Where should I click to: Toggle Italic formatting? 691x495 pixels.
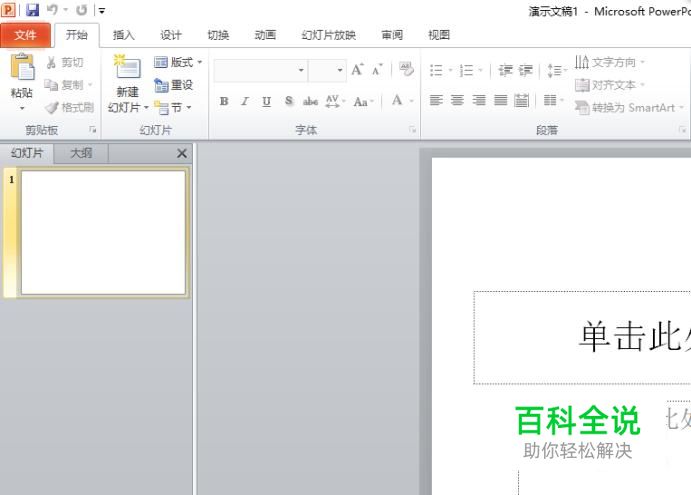coord(244,101)
